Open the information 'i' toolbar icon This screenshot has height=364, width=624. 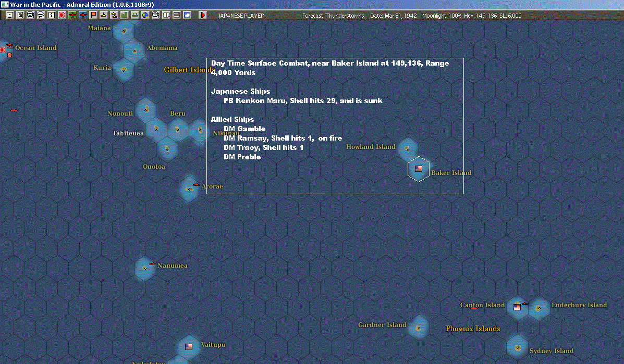[51, 15]
